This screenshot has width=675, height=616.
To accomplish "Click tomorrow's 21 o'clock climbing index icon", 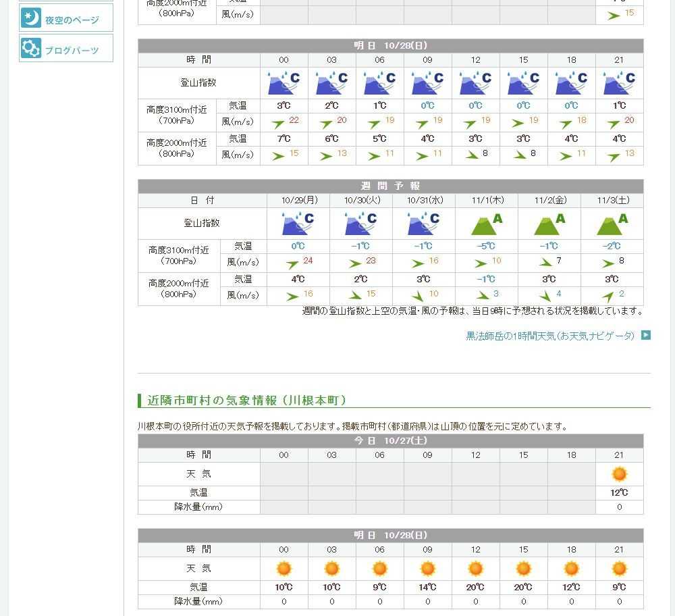I will point(619,83).
